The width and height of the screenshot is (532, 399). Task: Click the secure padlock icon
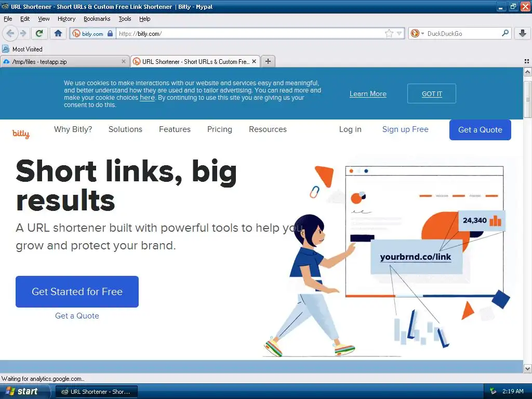coord(110,33)
